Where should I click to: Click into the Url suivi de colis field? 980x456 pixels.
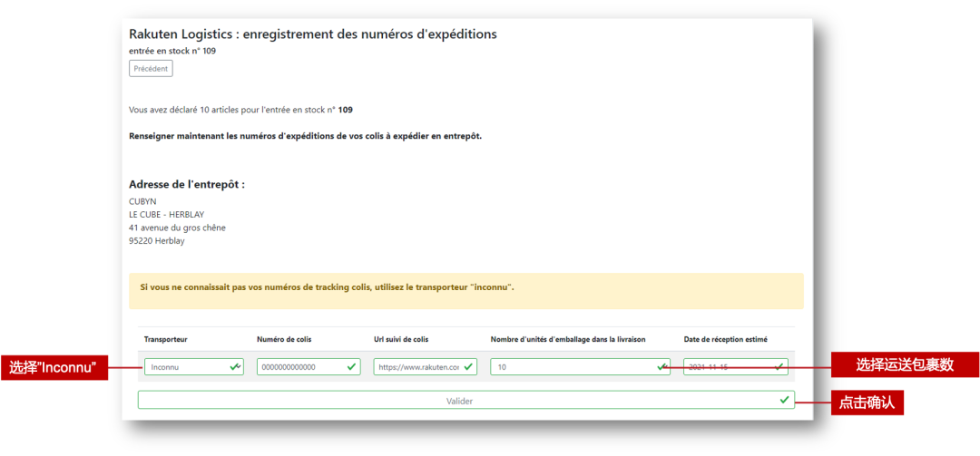(418, 367)
